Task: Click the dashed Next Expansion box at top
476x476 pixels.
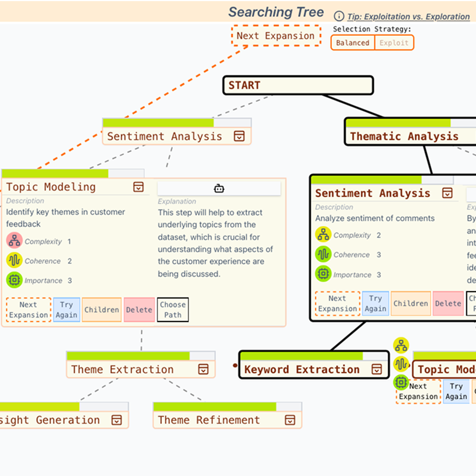Action: tap(276, 36)
